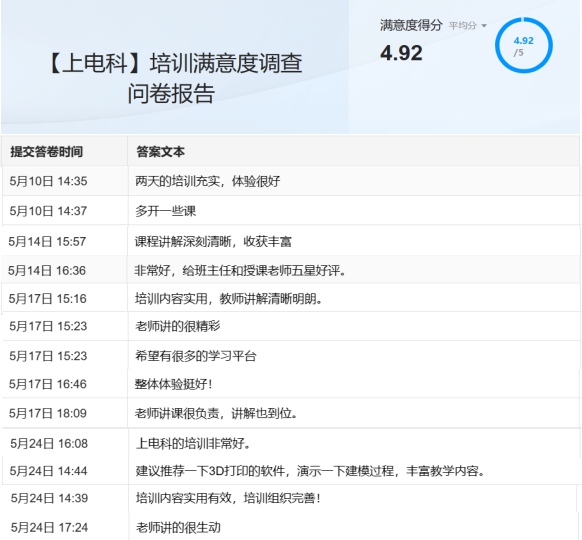Select the 5月24日 16:08 timestamp
582x540 pixels.
pos(49,444)
